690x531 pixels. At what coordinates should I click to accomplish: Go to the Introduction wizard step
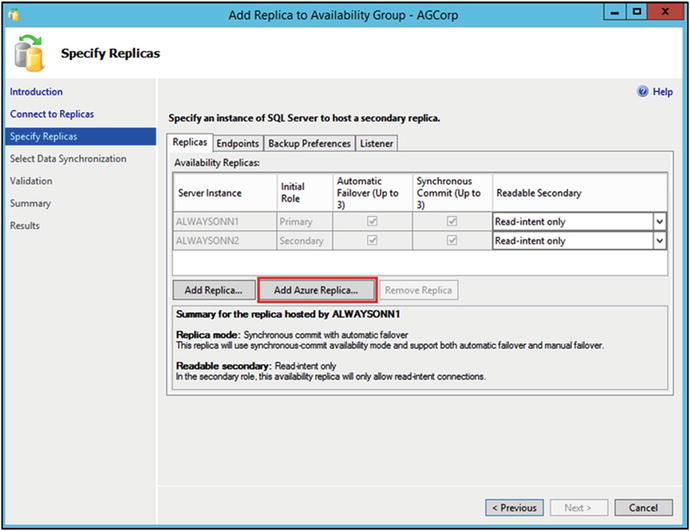tap(36, 92)
